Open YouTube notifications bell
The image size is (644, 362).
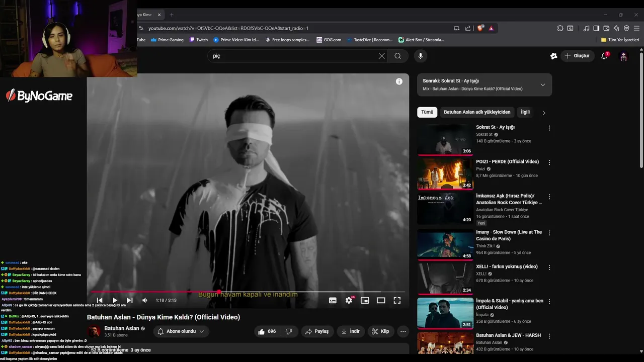604,56
